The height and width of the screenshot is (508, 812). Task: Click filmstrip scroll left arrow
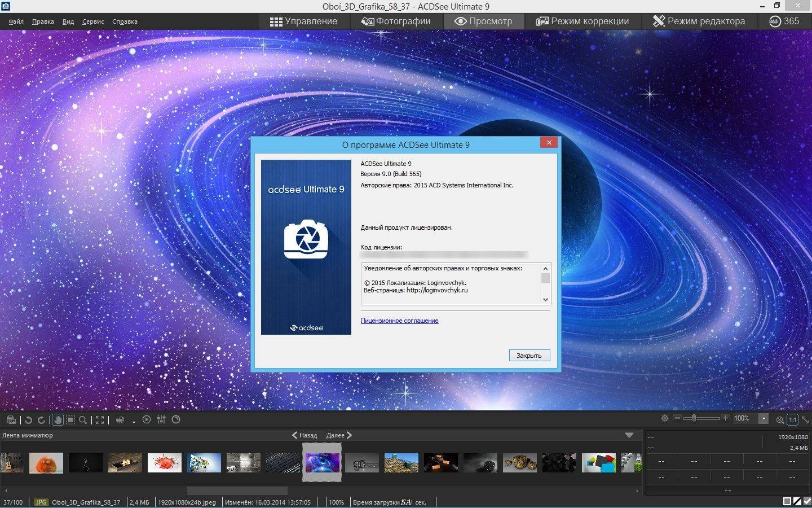coord(6,491)
